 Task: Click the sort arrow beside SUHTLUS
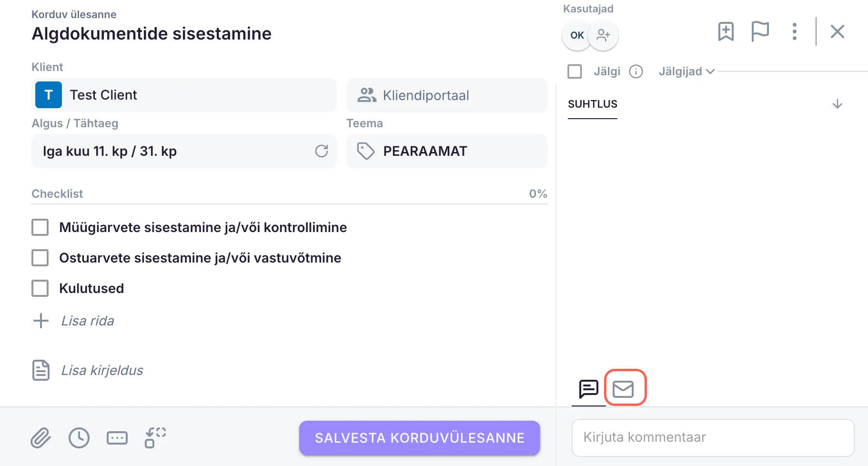[x=838, y=104]
